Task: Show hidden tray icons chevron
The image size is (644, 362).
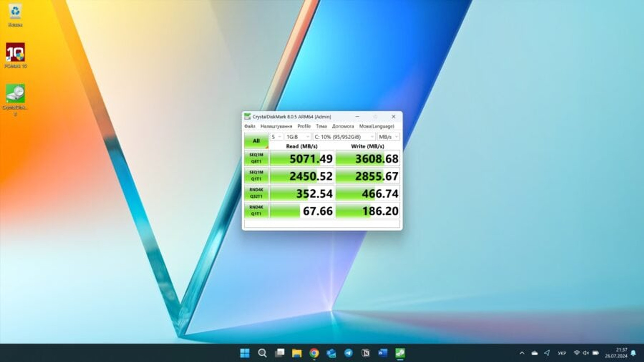Action: click(x=522, y=353)
